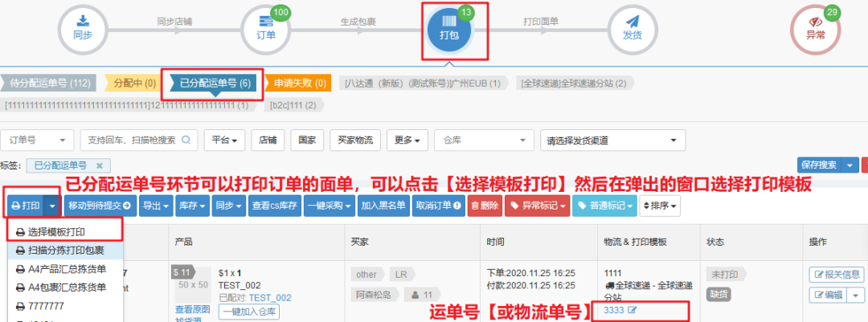Click the 打印 print button
This screenshot has width=868, height=322.
[26, 206]
